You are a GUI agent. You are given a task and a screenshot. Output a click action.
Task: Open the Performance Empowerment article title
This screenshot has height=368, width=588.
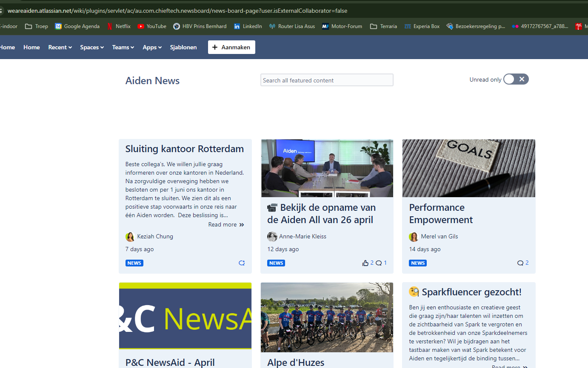[441, 214]
